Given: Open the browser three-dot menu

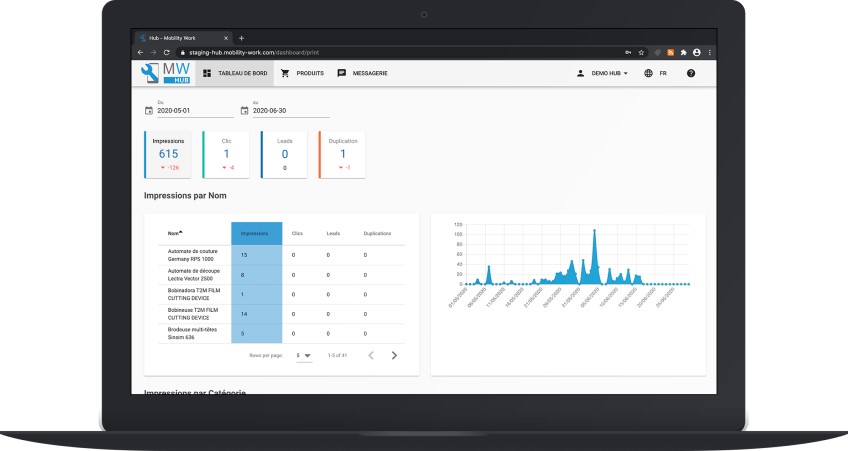Looking at the screenshot, I should tap(710, 52).
